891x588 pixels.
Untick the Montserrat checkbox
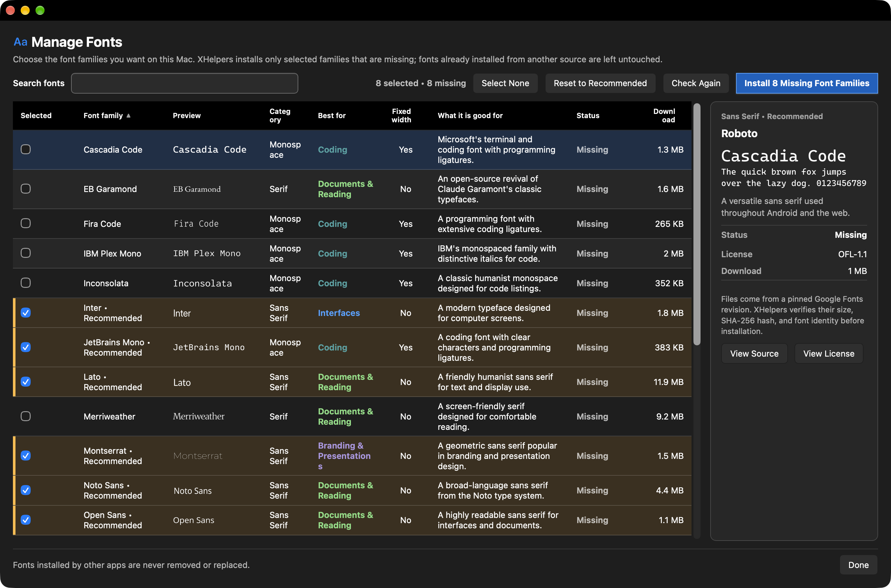tap(26, 456)
